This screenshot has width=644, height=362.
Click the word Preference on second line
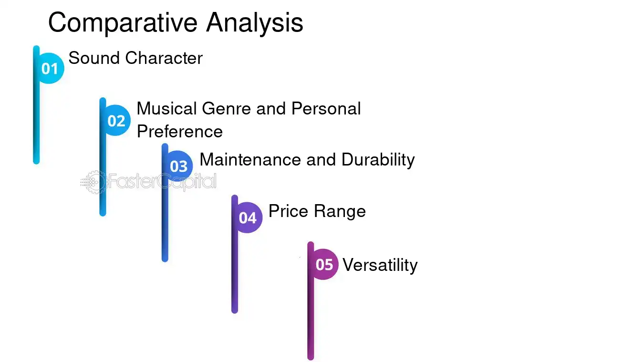pos(180,132)
